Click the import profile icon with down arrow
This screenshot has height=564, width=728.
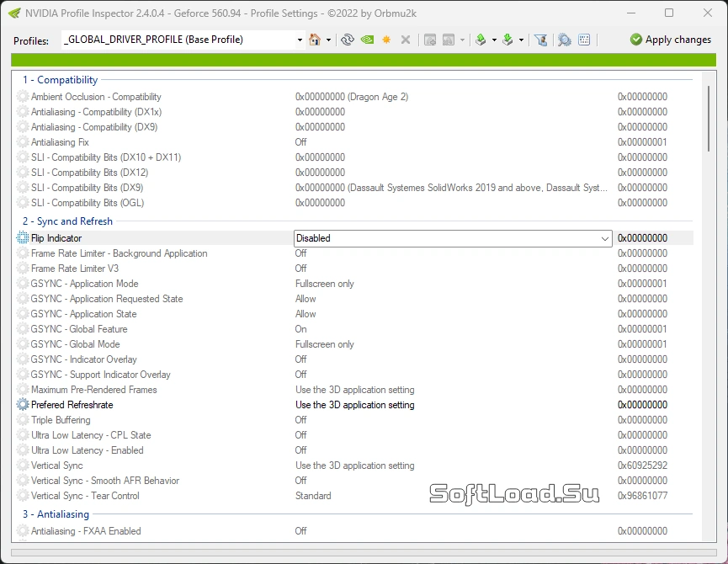point(508,40)
